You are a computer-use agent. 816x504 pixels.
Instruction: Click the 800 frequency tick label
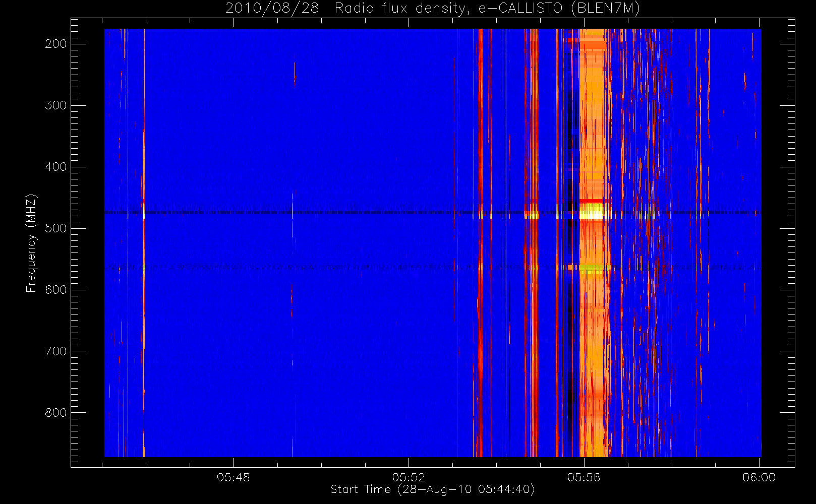click(56, 413)
